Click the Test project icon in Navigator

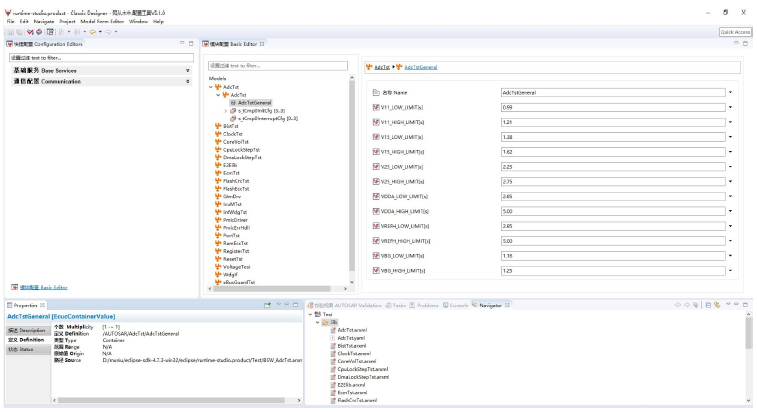[318, 314]
